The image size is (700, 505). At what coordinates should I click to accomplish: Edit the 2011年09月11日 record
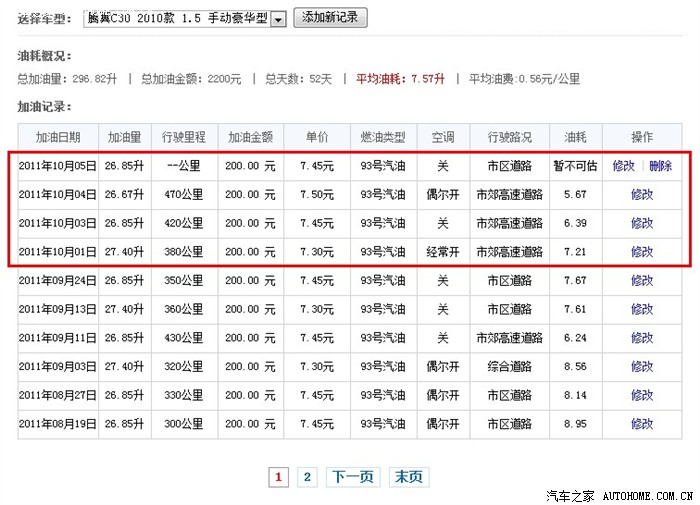[641, 338]
